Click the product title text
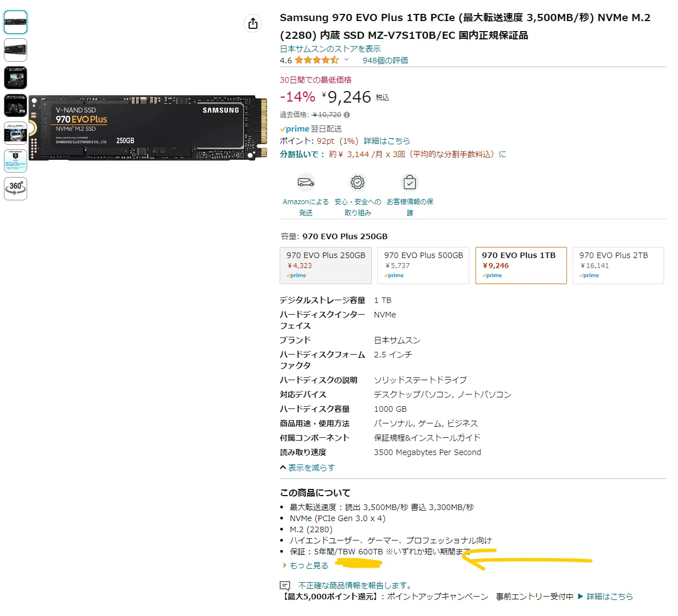Screen dimensions: 678x616 click(465, 26)
